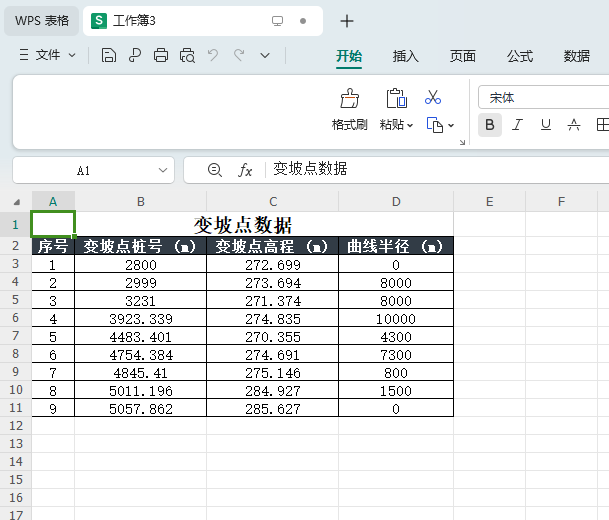Screen dimensions: 609x520
Task: Click the Print icon
Action: pyautogui.click(x=161, y=56)
